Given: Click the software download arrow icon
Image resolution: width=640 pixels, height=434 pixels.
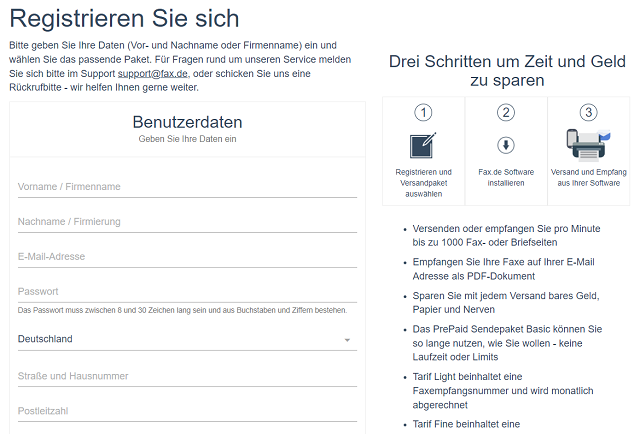Looking at the screenshot, I should 506,145.
